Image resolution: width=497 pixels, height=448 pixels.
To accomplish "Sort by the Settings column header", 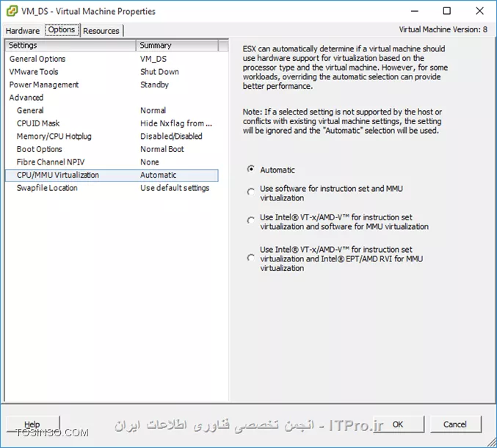I will tap(70, 46).
